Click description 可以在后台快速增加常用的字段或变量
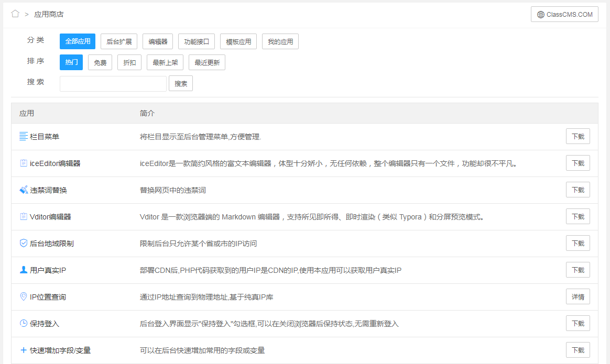This screenshot has height=364, width=610. tap(202, 350)
